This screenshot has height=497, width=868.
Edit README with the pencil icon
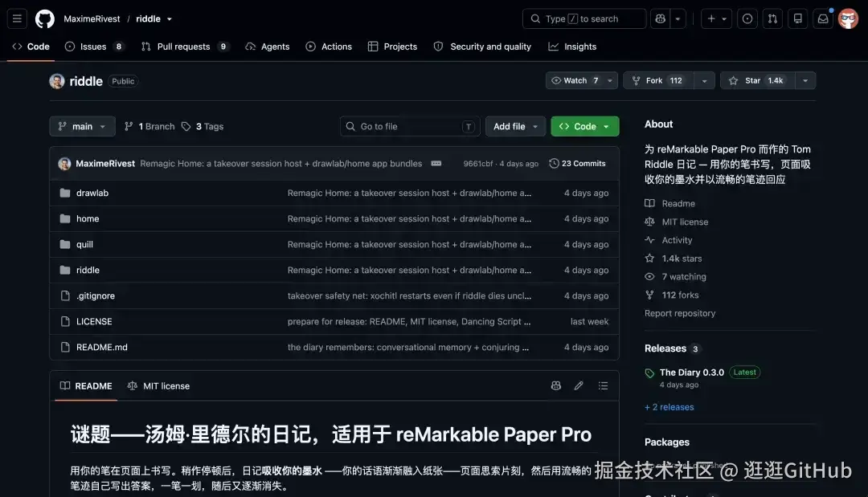point(579,386)
